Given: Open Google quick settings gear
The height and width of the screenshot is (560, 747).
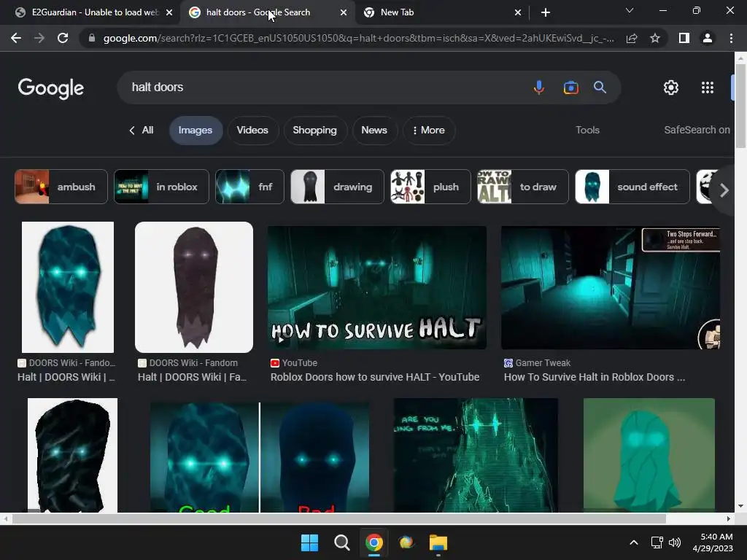Looking at the screenshot, I should coord(671,87).
